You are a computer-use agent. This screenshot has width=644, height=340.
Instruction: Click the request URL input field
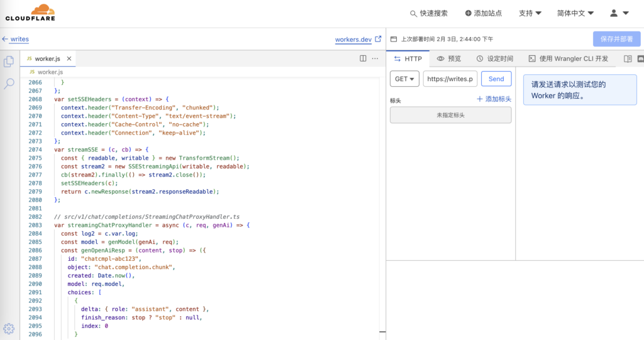point(450,79)
